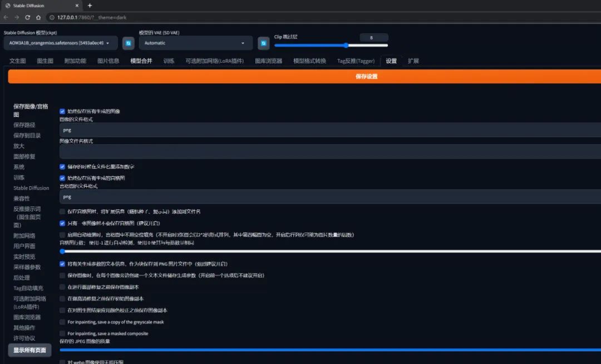Refresh the Stable Diffusion checkpoint list
This screenshot has width=601, height=364.
(x=129, y=43)
